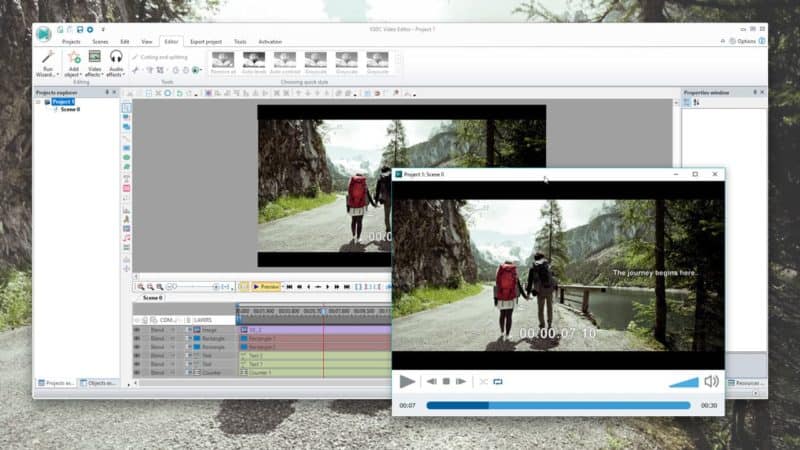Step to next frame in preview window
This screenshot has width=800, height=450.
[x=461, y=381]
